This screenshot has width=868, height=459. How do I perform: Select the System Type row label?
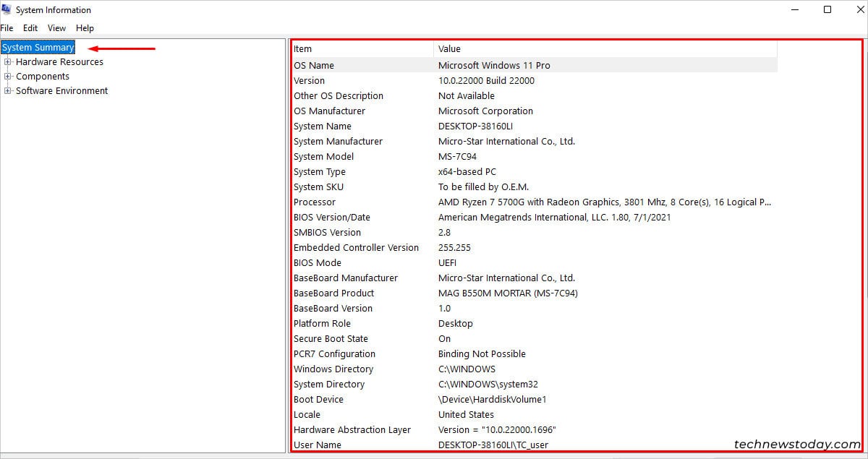(x=320, y=171)
